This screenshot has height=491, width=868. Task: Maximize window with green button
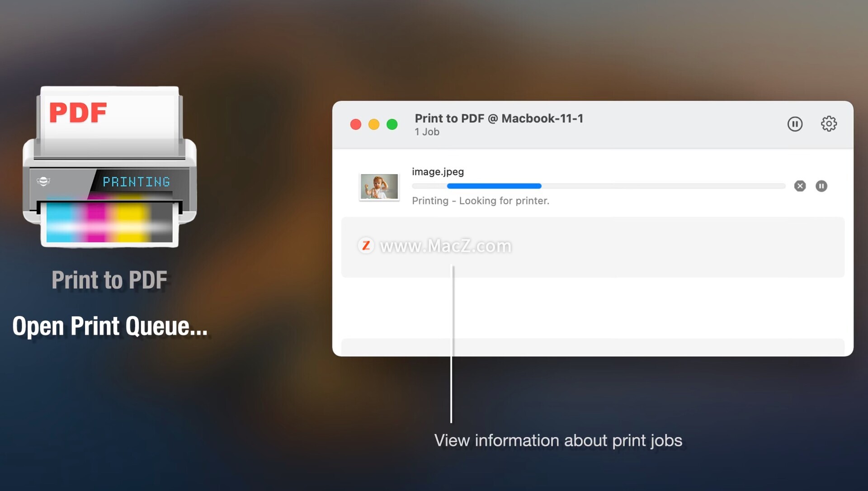[392, 124]
